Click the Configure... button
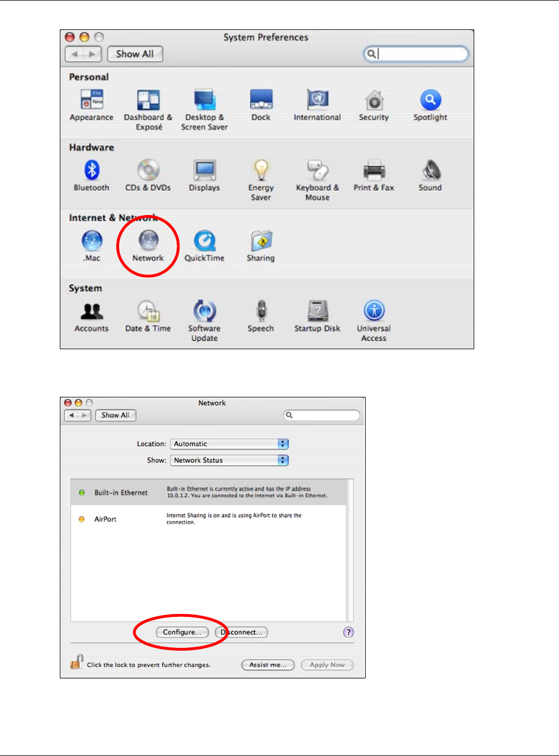This screenshot has height=756, width=559. [x=182, y=632]
